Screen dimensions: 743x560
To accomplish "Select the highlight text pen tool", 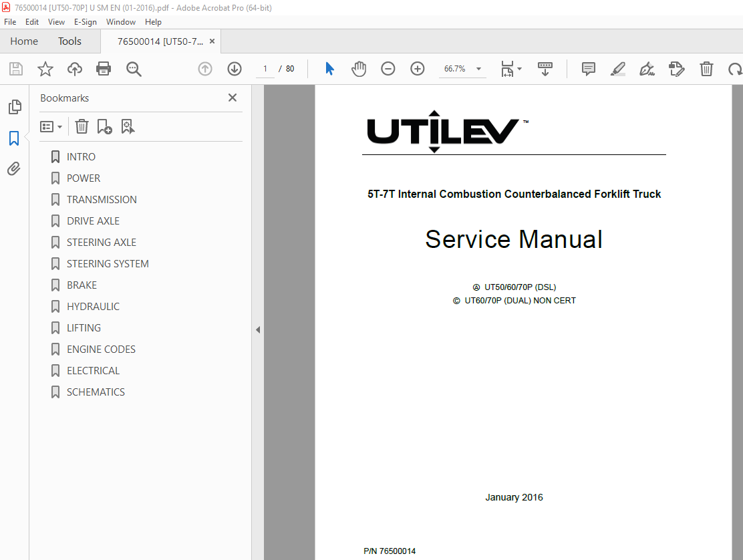I will (x=617, y=69).
